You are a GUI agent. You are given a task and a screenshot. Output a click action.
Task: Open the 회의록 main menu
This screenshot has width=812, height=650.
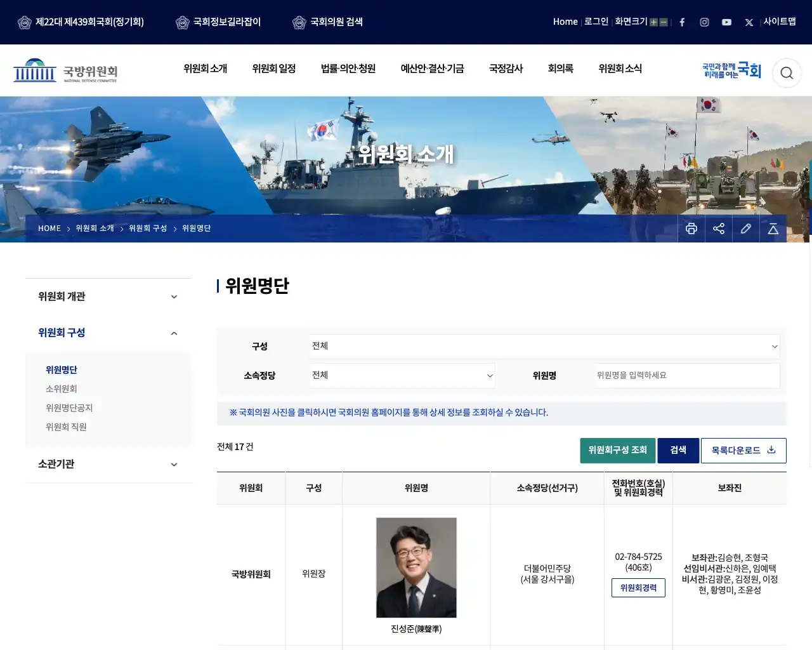pyautogui.click(x=561, y=69)
